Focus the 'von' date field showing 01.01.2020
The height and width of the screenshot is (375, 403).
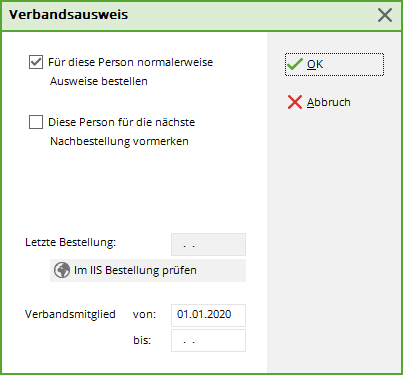click(208, 315)
